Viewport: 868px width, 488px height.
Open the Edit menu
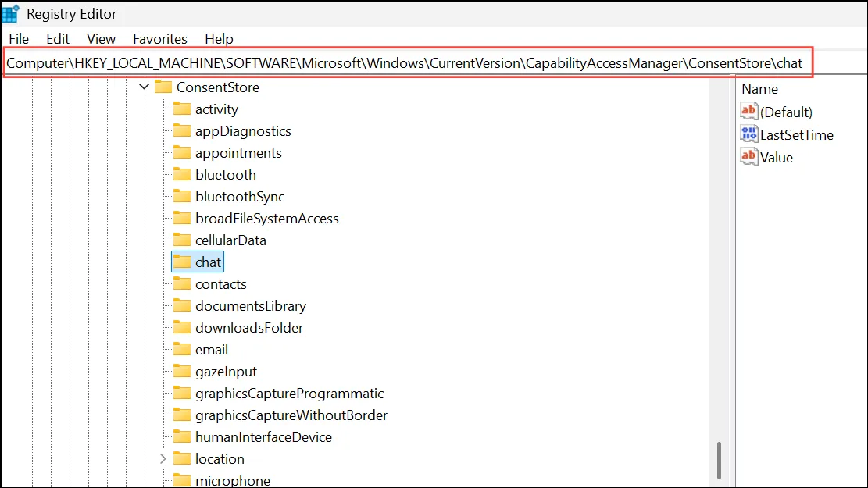point(58,39)
